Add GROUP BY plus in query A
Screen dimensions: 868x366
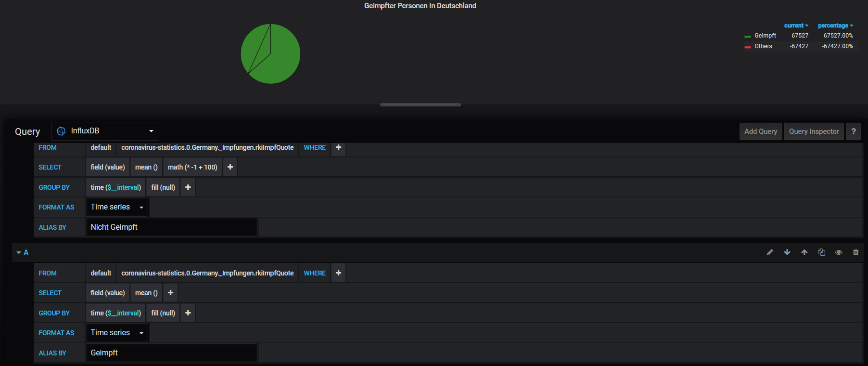coord(188,313)
